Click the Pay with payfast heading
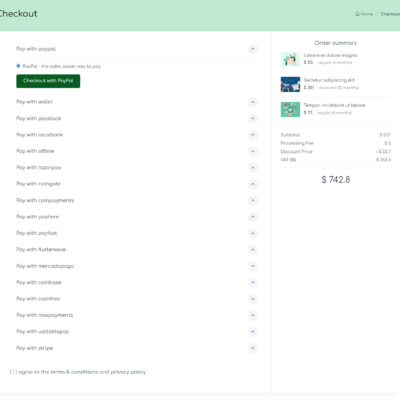Screen dimensions: 400x400 pyautogui.click(x=37, y=233)
